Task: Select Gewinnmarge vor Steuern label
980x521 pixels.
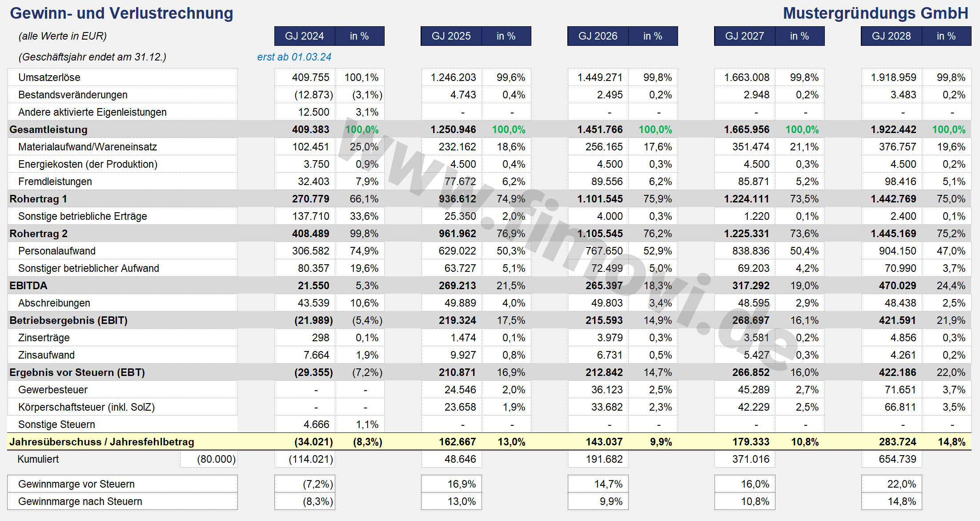Action: pos(76,484)
